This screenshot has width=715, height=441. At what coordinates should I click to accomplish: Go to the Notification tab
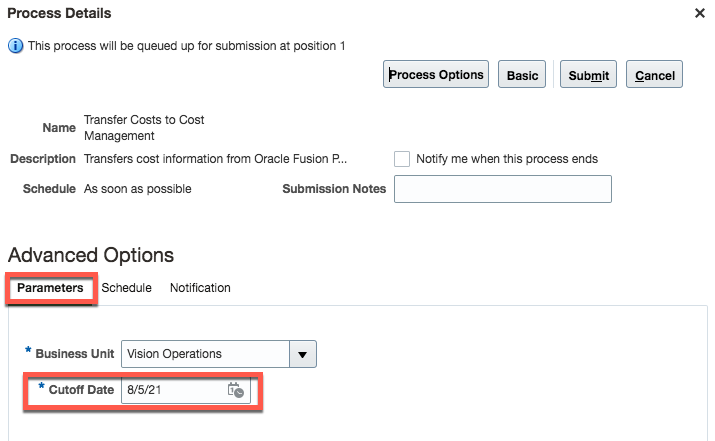(x=200, y=288)
